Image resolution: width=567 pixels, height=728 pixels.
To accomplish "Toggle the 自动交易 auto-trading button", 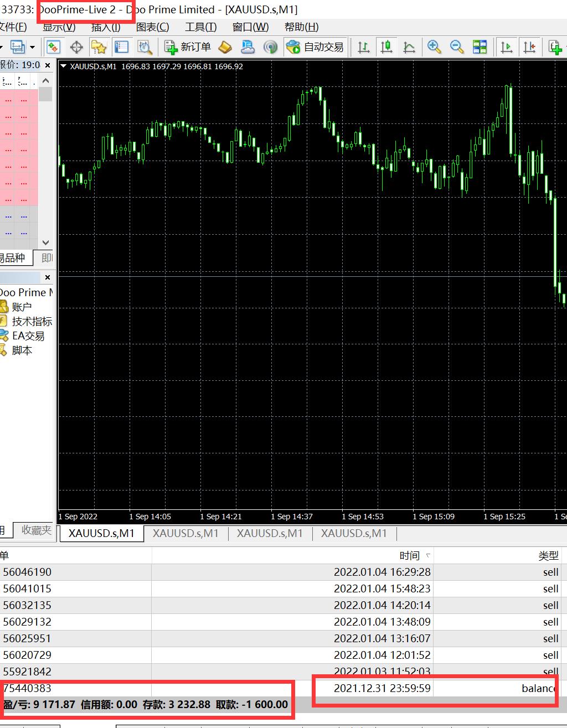I will [x=315, y=47].
